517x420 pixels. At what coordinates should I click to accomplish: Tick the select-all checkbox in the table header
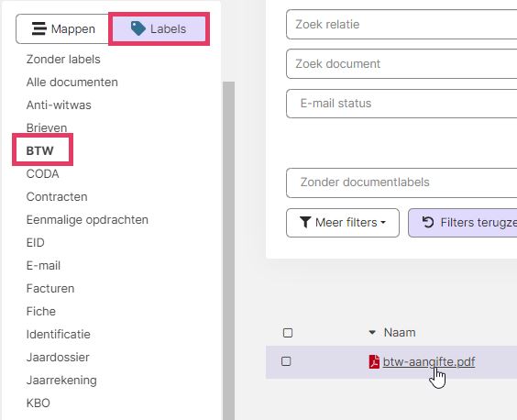pos(288,333)
